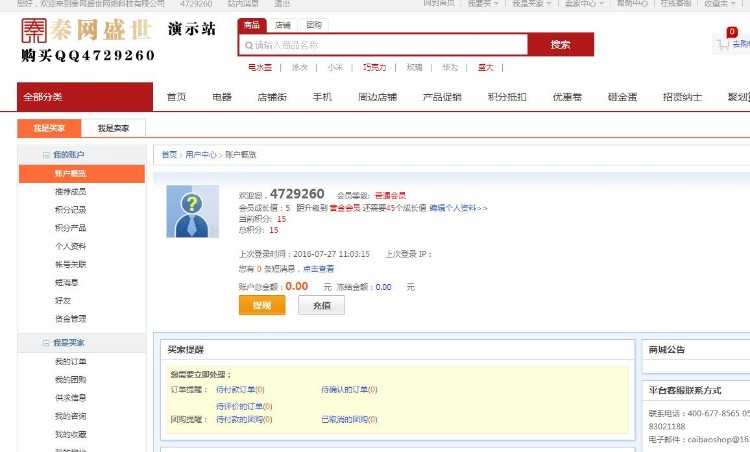Click the 泳衣 hot keyword link
Image resolution: width=750 pixels, height=452 pixels.
pyautogui.click(x=299, y=67)
